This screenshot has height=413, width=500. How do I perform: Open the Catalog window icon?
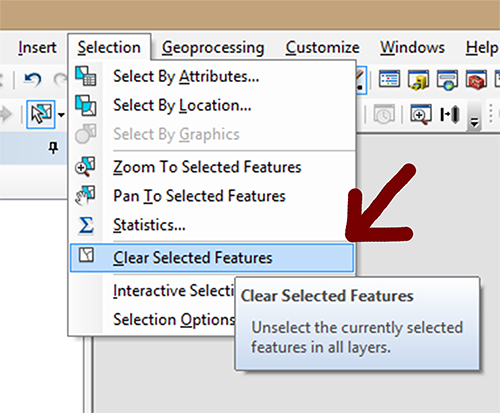[x=418, y=80]
